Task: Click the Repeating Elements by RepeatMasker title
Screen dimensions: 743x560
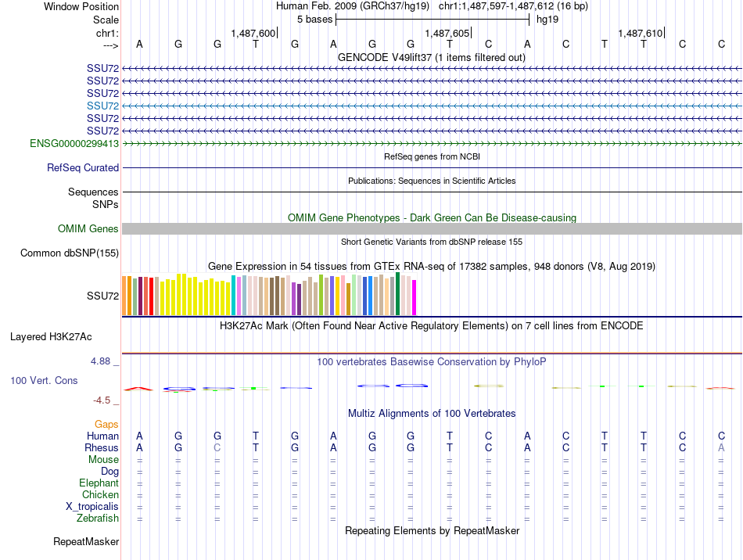Action: point(432,530)
